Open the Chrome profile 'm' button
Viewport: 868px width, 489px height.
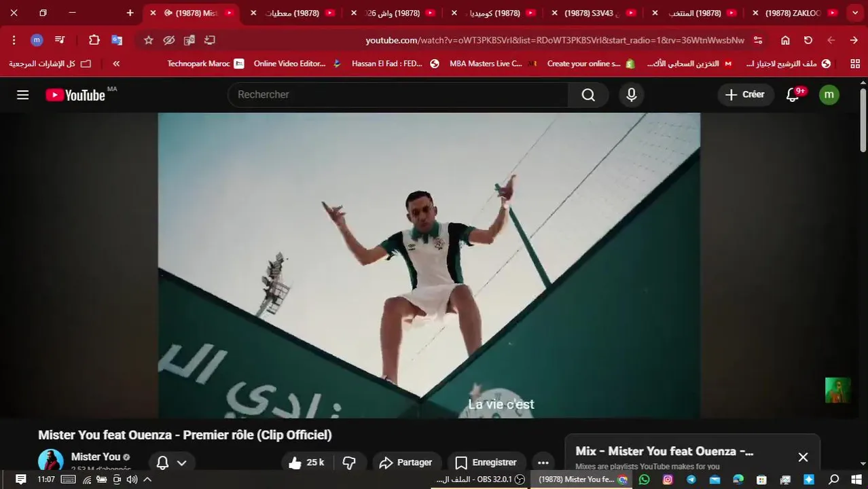[37, 40]
